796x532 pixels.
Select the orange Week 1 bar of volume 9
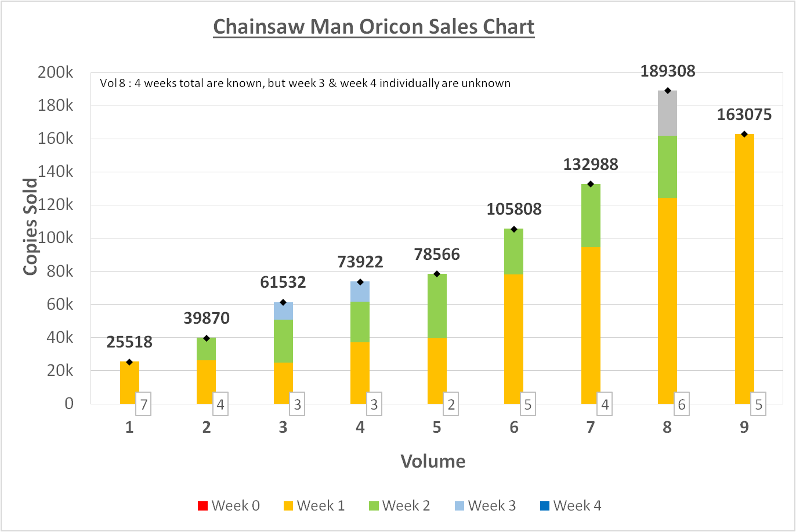(744, 269)
